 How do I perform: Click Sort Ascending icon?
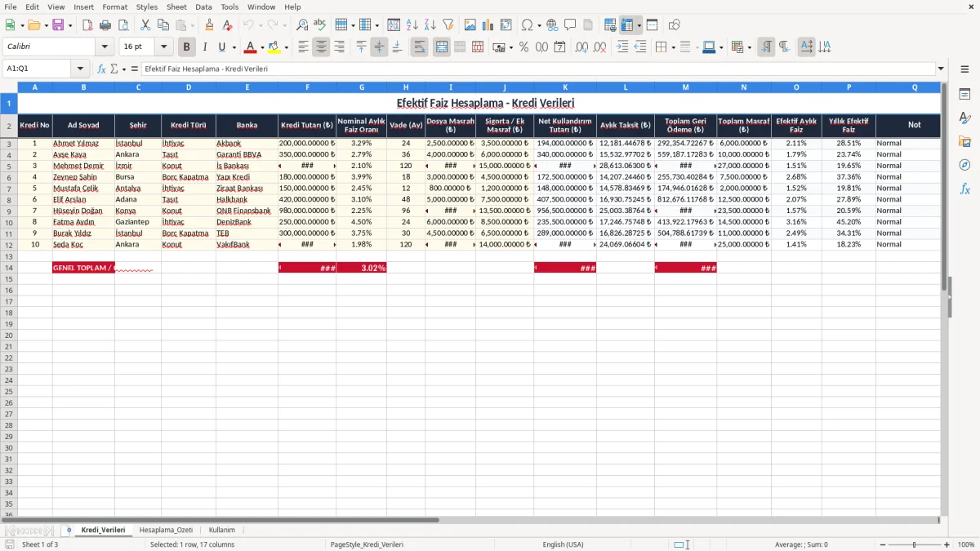tap(412, 25)
